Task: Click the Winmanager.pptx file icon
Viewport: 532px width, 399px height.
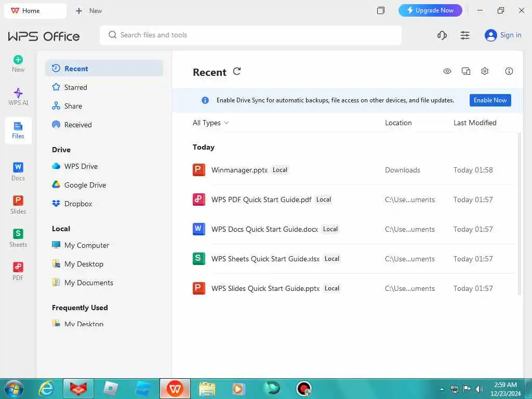Action: (199, 170)
